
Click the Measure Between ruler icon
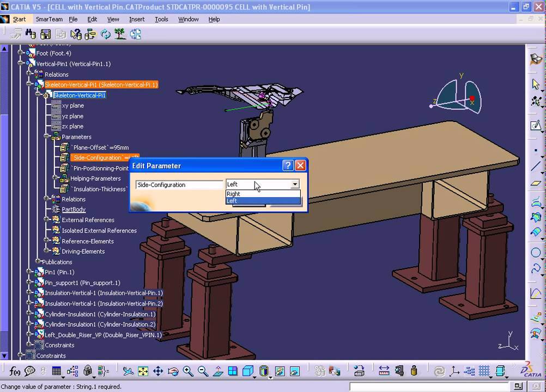click(x=384, y=371)
